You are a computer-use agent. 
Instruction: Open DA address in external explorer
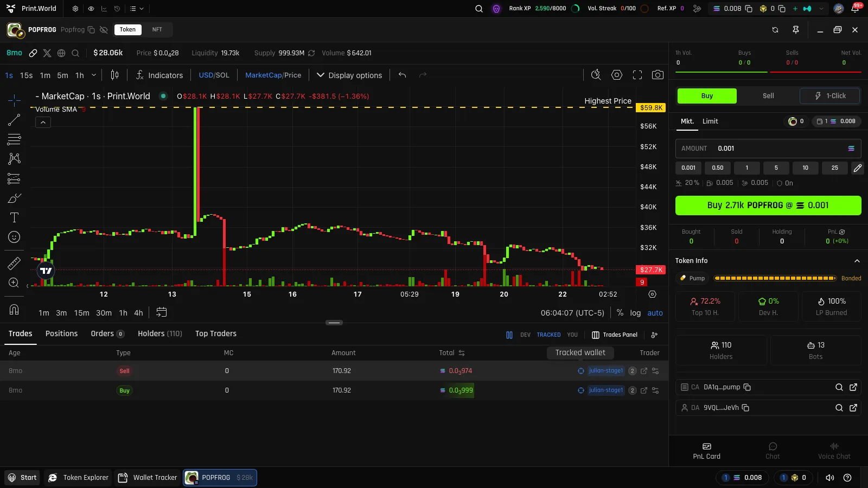pos(853,408)
